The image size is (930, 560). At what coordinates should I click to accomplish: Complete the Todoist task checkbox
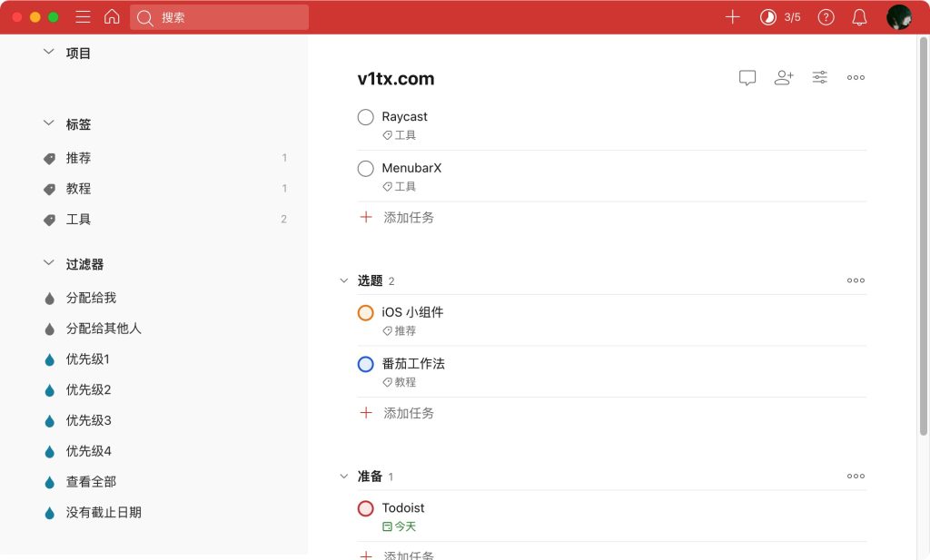[x=365, y=508]
